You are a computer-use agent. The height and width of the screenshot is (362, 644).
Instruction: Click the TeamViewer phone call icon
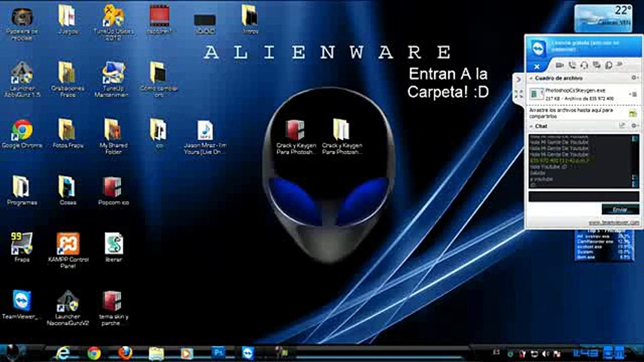pyautogui.click(x=572, y=65)
